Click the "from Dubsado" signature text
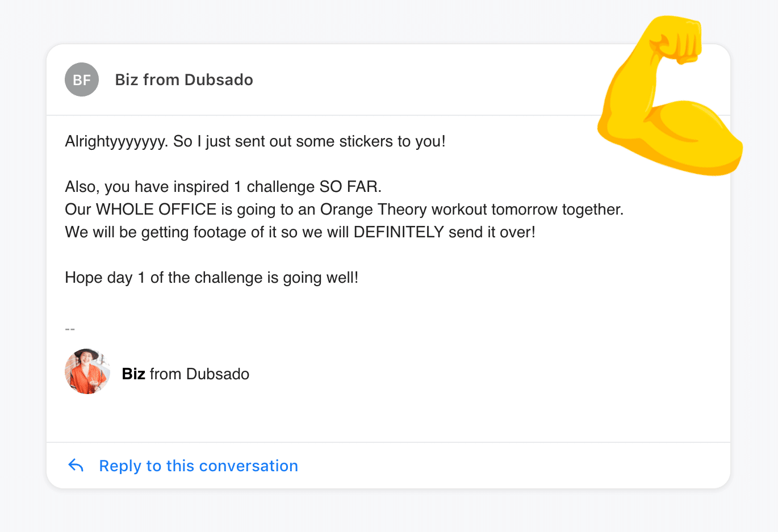 pyautogui.click(x=200, y=374)
